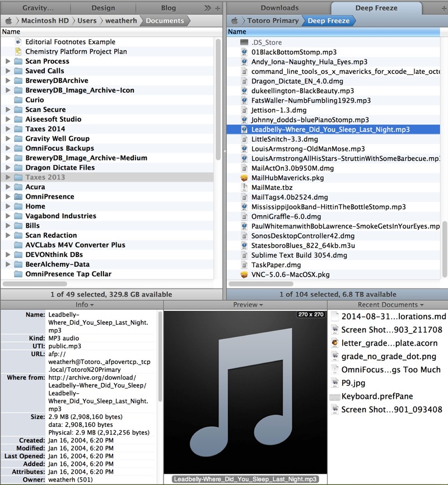Screen dimensions: 448x485
Task: Add a new tab in left pane
Action: 217,8
